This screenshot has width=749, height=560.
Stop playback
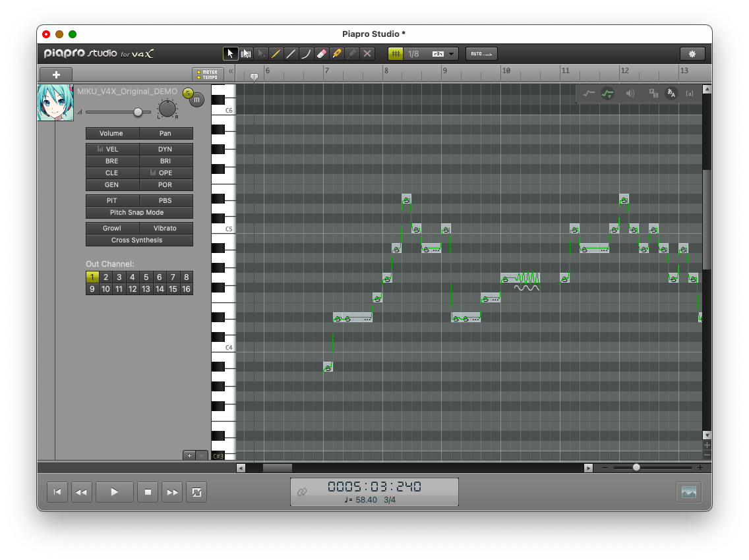tap(148, 493)
